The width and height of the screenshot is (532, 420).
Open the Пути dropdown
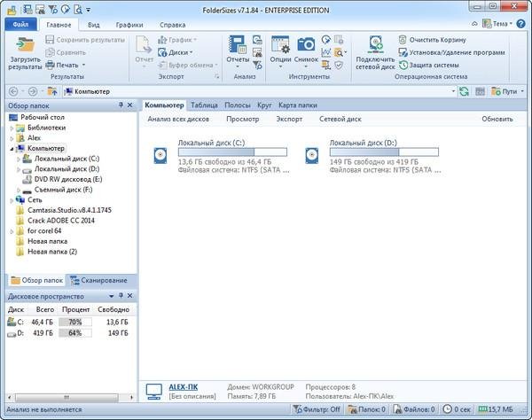[x=507, y=91]
